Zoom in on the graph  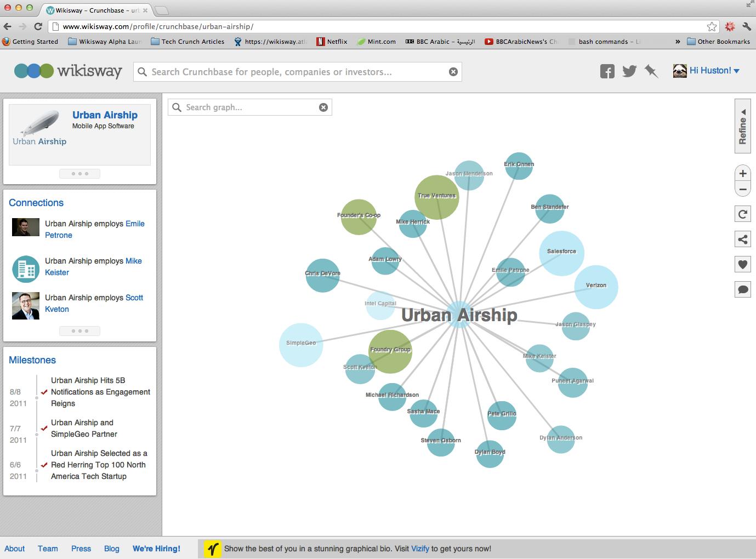[x=743, y=173]
